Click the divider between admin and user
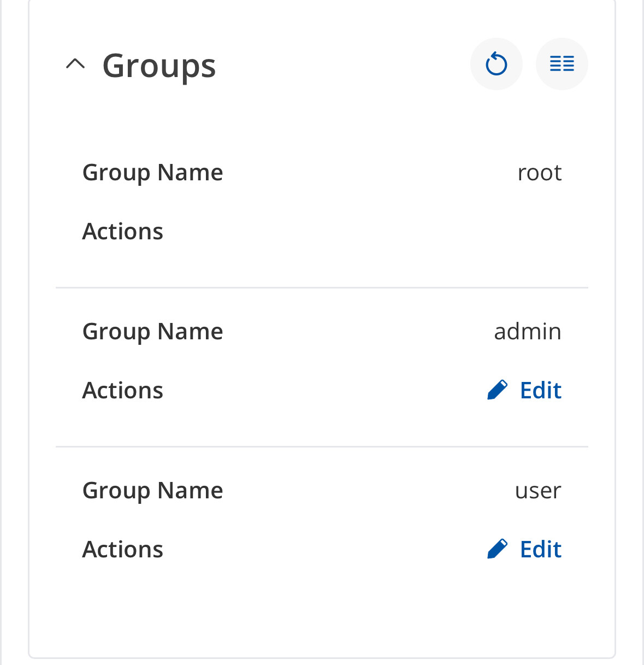The width and height of the screenshot is (644, 665). (x=322, y=446)
